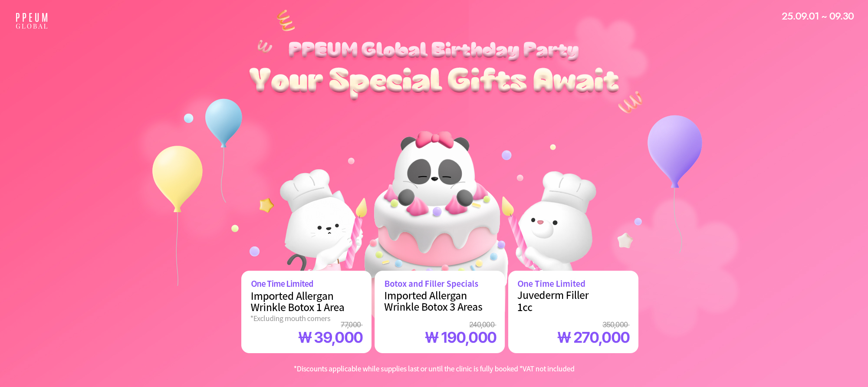Click the yellow star beside the cat
Screen dimensions: 868x387
[x=266, y=205]
